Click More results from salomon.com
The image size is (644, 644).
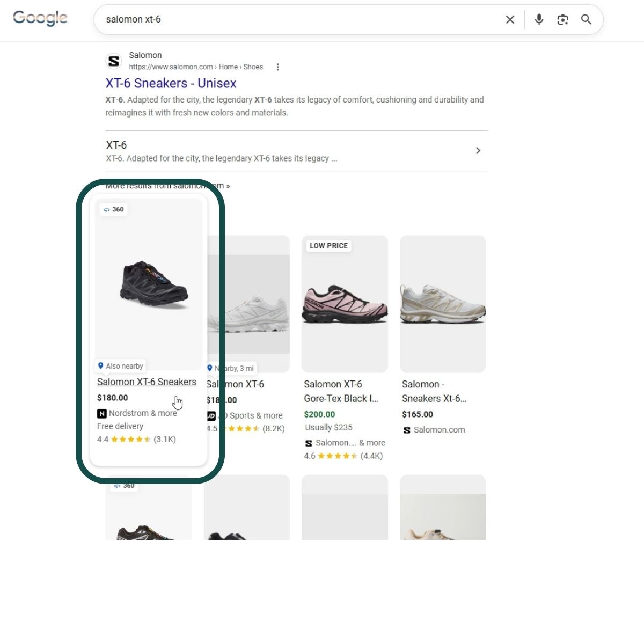coord(167,186)
